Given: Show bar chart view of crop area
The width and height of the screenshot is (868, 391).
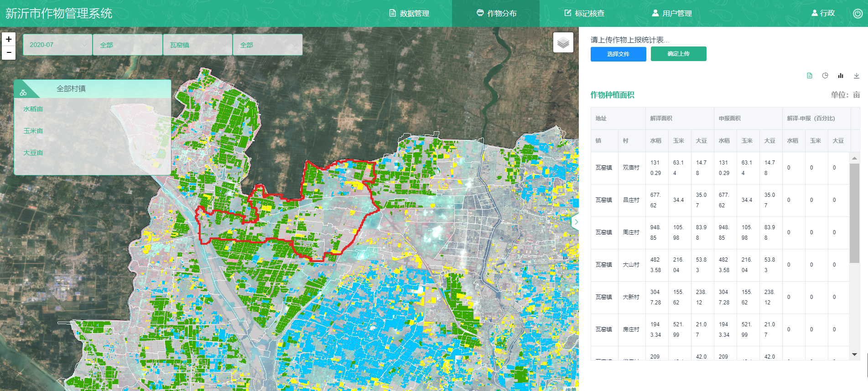Looking at the screenshot, I should tap(841, 76).
